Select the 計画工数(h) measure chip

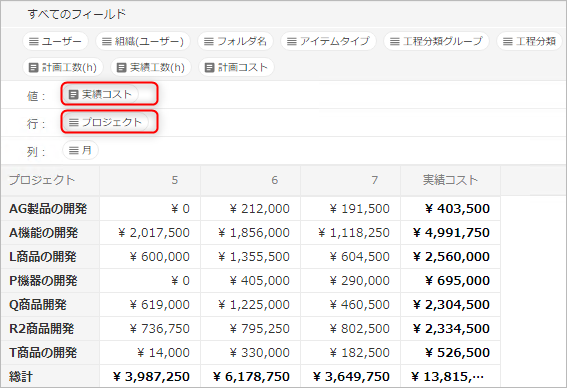[x=63, y=67]
